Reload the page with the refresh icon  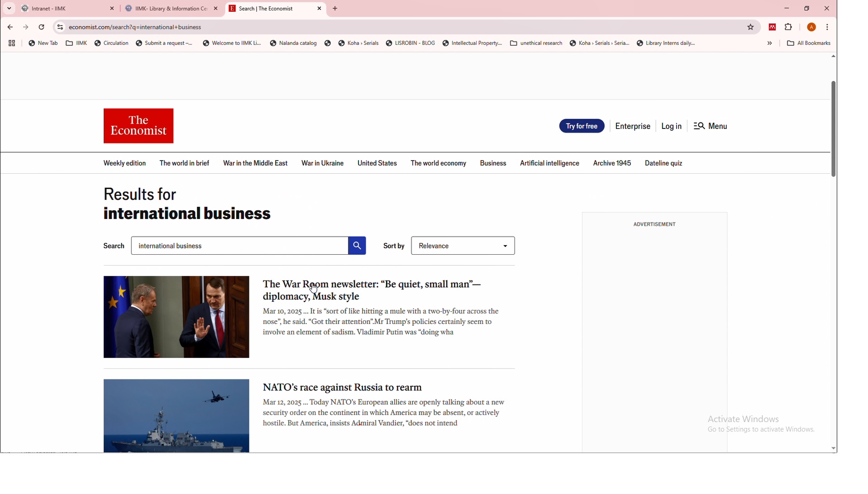[x=42, y=27]
